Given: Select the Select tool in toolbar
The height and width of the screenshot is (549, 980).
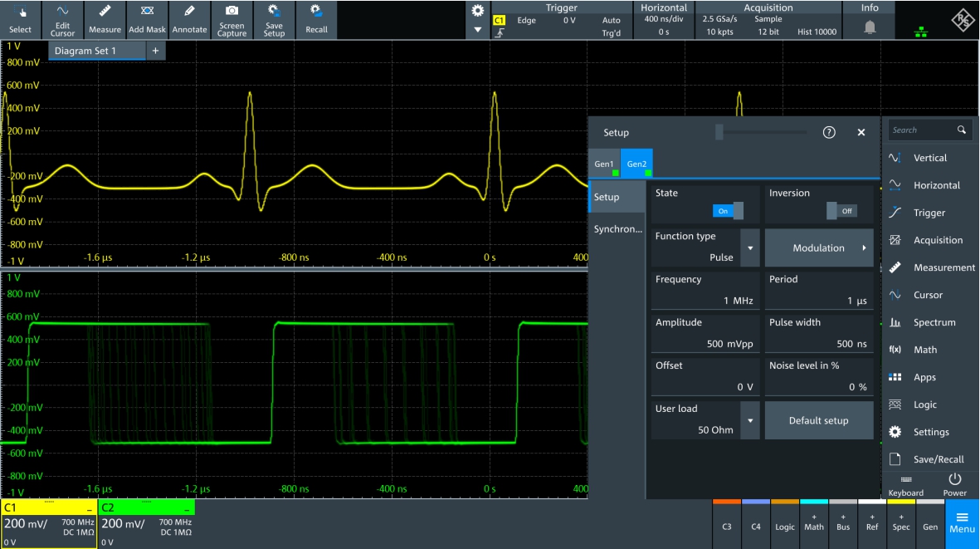Looking at the screenshot, I should [x=20, y=20].
